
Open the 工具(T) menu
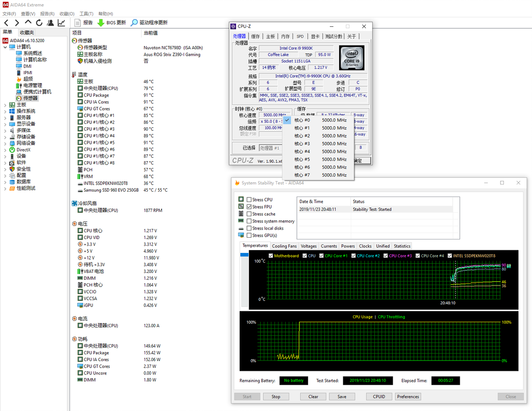[x=86, y=13]
